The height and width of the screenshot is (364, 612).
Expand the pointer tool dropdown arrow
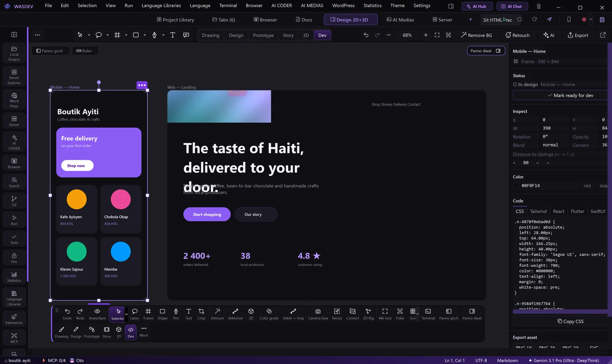point(89,35)
